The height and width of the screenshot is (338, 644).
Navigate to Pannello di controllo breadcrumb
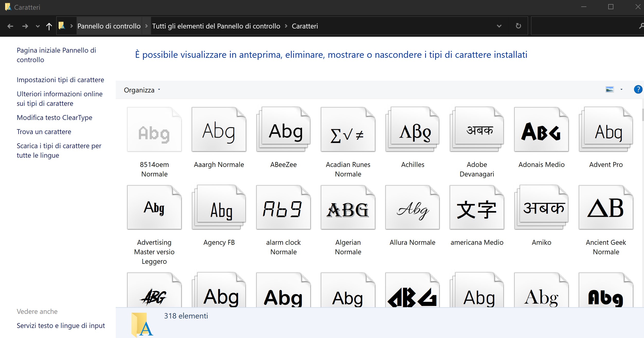coord(109,26)
